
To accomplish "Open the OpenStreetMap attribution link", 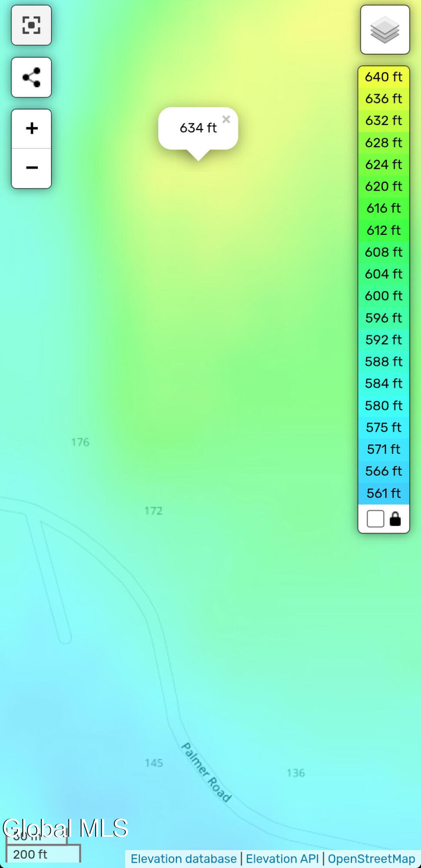I will pyautogui.click(x=371, y=859).
